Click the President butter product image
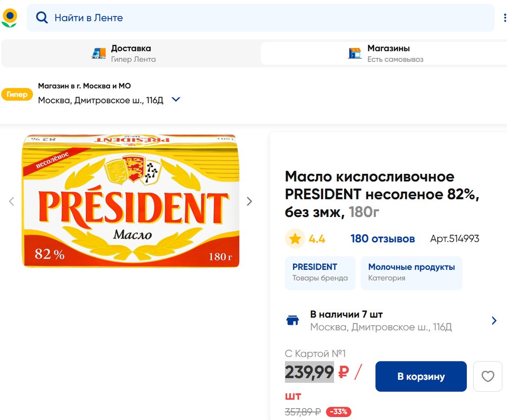Viewport: 507px width, 420px height. 131,201
